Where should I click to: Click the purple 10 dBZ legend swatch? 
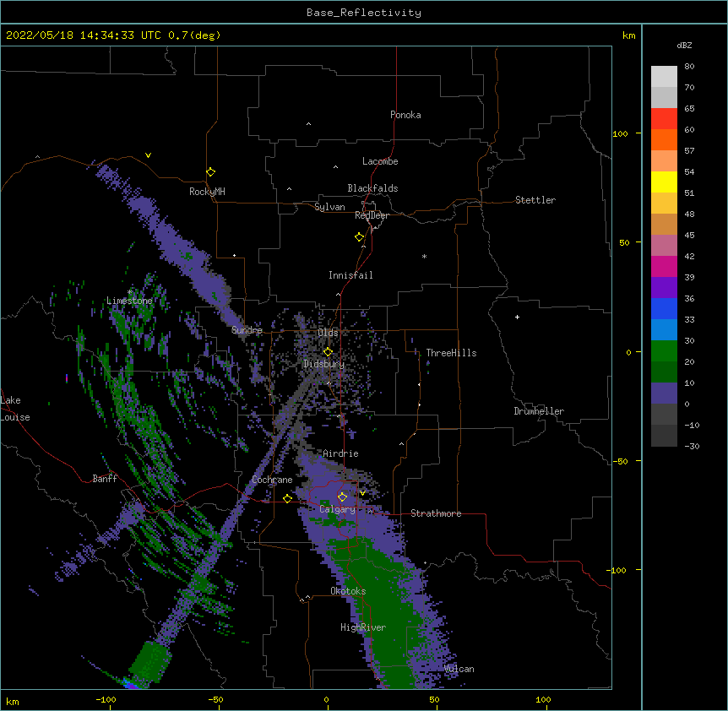[x=664, y=393]
